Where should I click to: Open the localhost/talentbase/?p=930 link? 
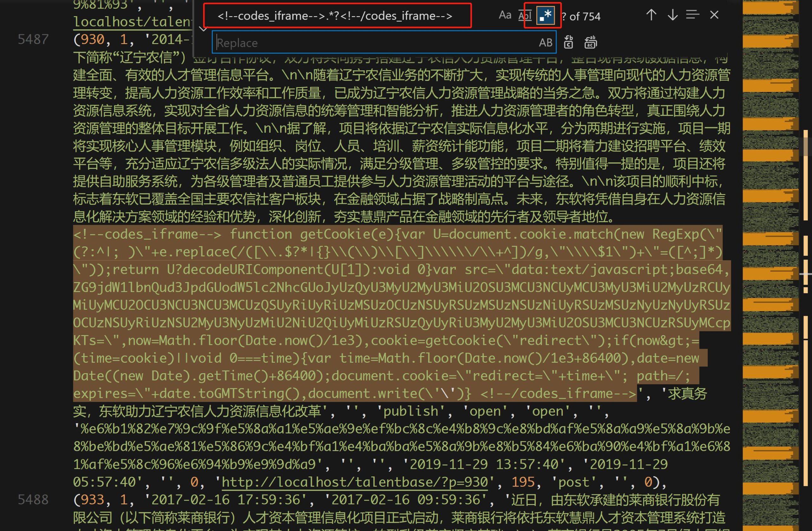click(x=355, y=482)
